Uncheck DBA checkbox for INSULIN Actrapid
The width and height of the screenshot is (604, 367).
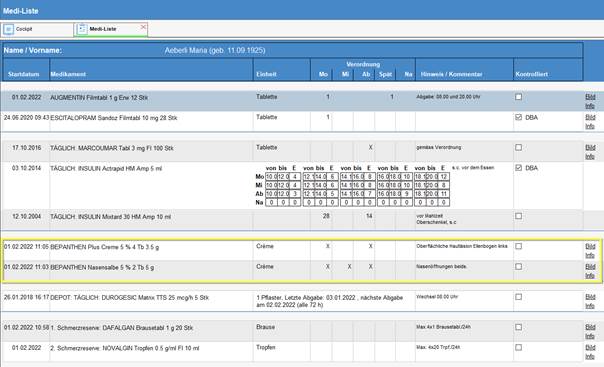[518, 168]
